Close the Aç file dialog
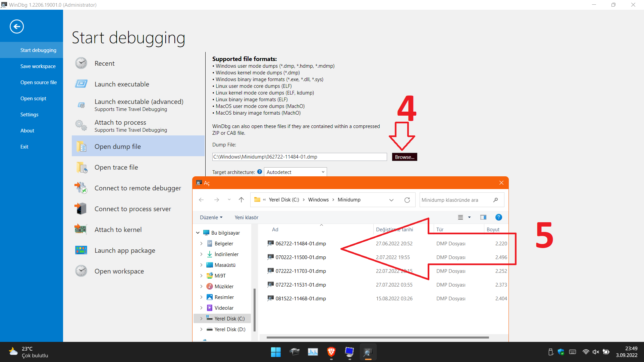 coord(501,183)
